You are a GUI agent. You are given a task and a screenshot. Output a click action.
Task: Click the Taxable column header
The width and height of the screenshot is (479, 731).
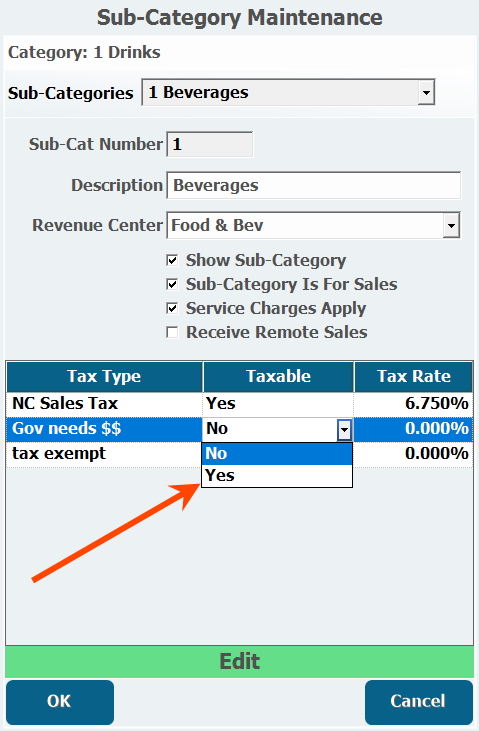[278, 376]
